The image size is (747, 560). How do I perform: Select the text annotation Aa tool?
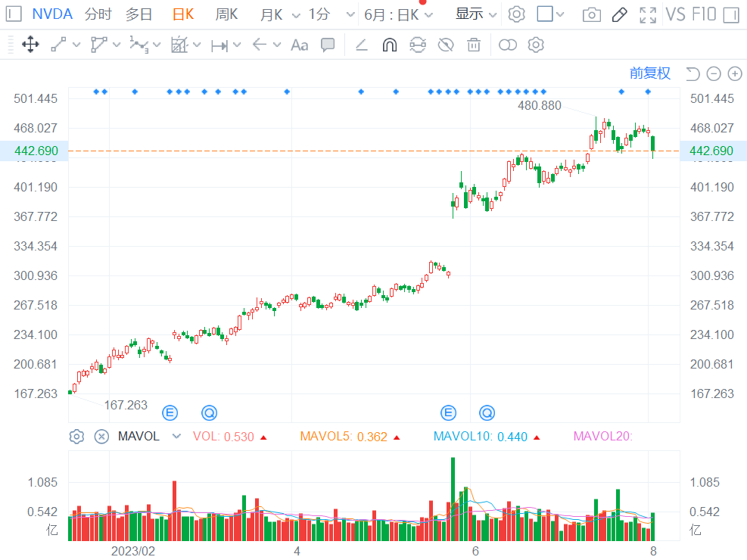(x=300, y=45)
